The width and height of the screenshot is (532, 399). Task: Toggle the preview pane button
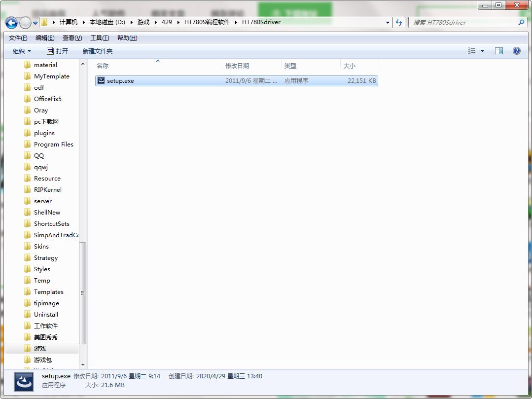pos(499,51)
